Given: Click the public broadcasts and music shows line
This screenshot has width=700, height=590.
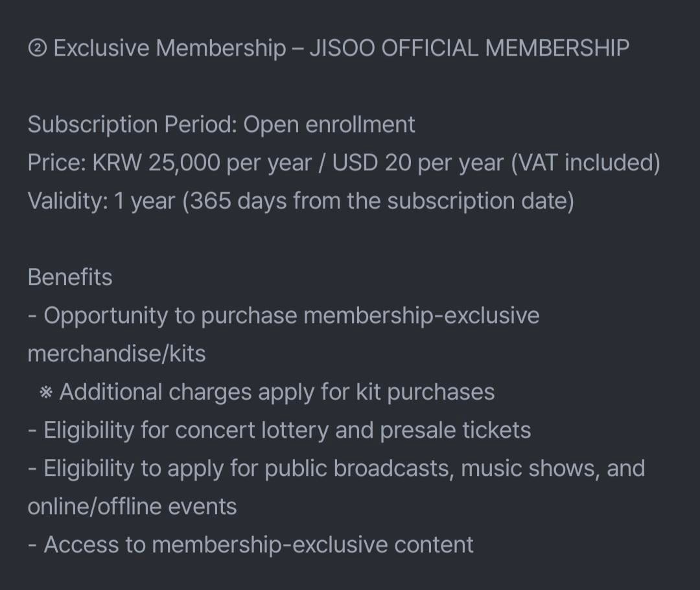Looking at the screenshot, I should pyautogui.click(x=344, y=468).
